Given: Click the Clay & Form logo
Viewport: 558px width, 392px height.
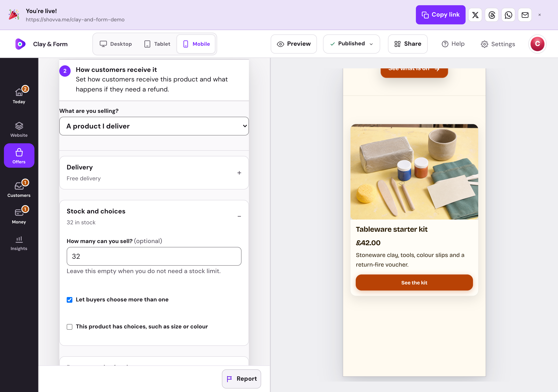Looking at the screenshot, I should [x=20, y=44].
